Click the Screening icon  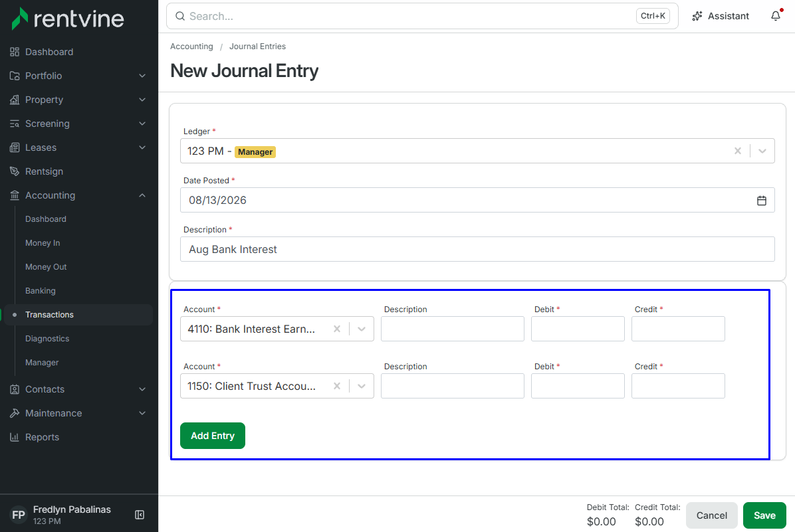point(15,124)
